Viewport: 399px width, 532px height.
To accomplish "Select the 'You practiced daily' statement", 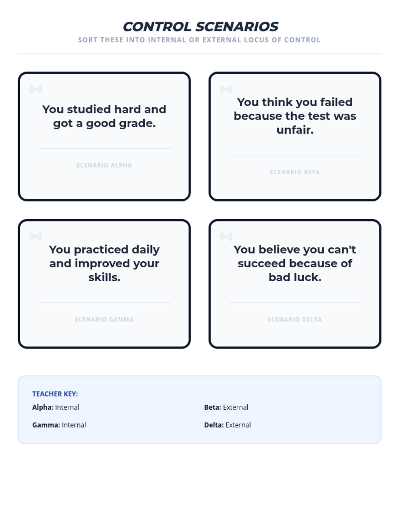I will tap(104, 263).
